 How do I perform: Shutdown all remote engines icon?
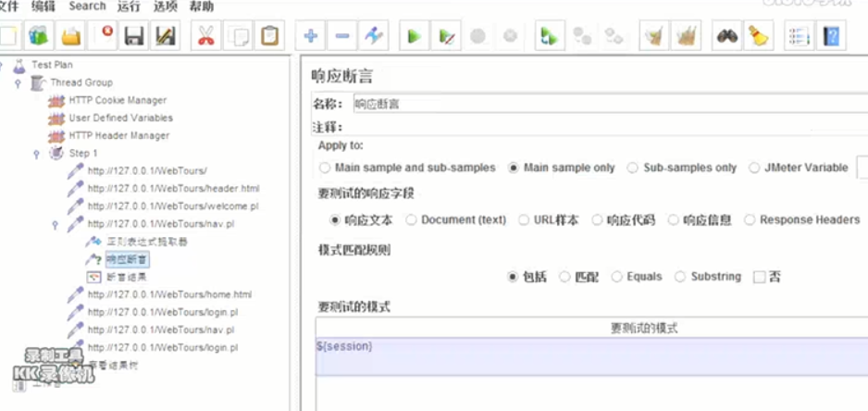point(614,36)
